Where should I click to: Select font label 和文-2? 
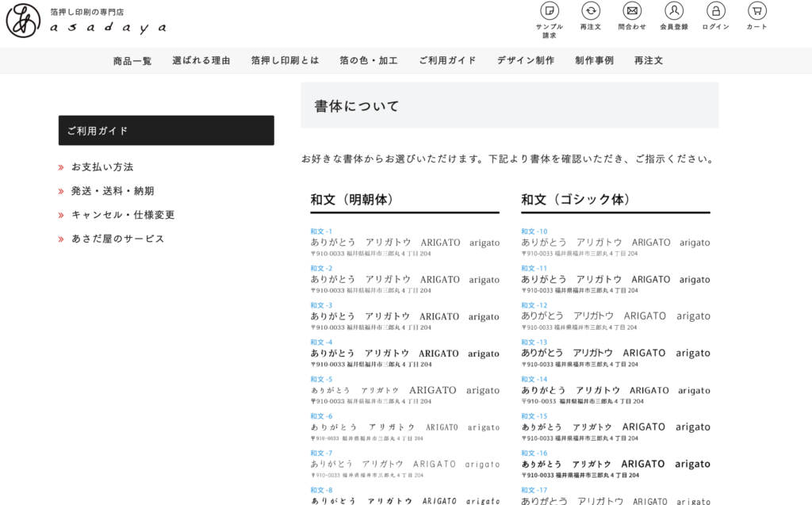tap(321, 268)
